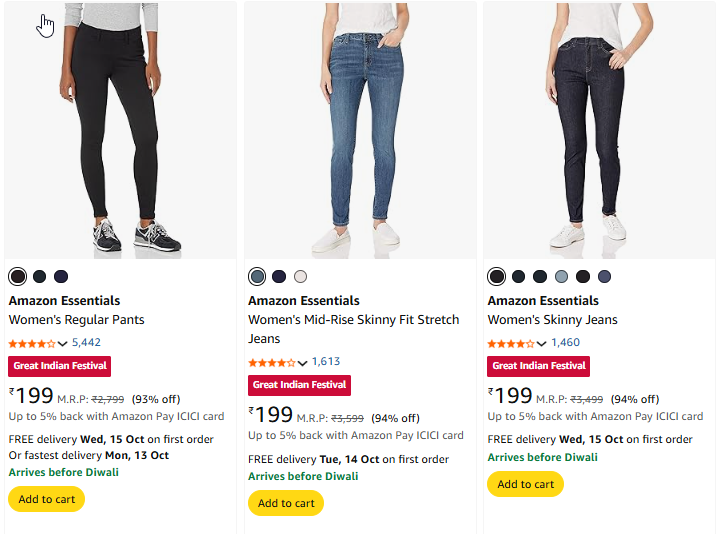Add Women's Regular Pants to cart
724x534 pixels.
click(46, 499)
